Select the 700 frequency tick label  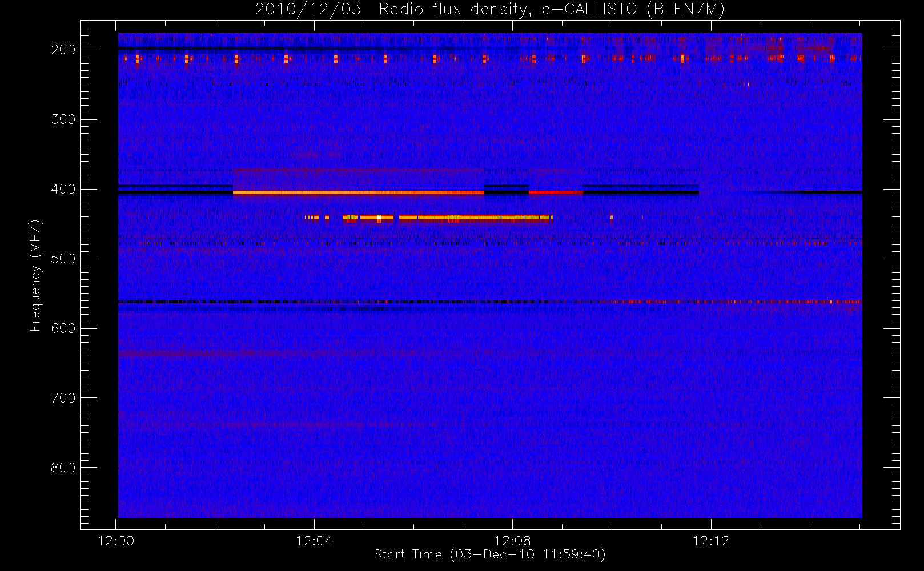(63, 398)
